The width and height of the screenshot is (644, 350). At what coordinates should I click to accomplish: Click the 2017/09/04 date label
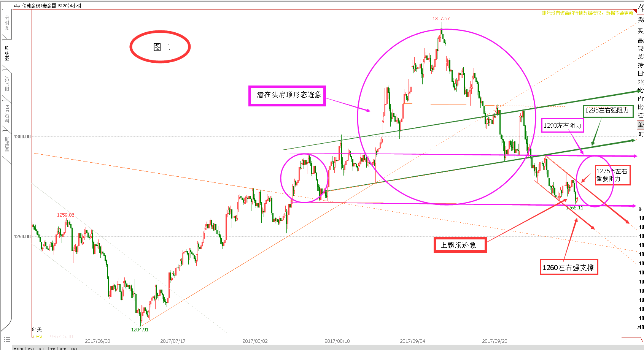(412, 341)
